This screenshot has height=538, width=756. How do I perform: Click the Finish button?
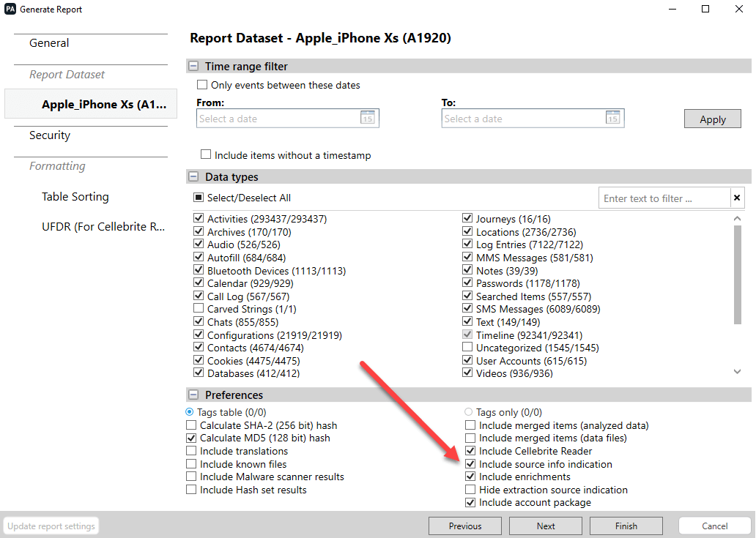click(626, 526)
